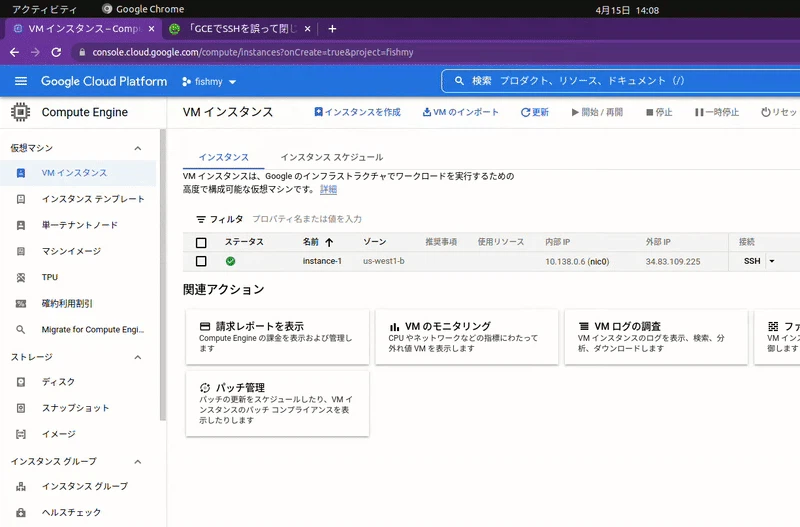This screenshot has width=800, height=527.
Task: Click the TPU sidebar icon
Action: click(x=21, y=277)
